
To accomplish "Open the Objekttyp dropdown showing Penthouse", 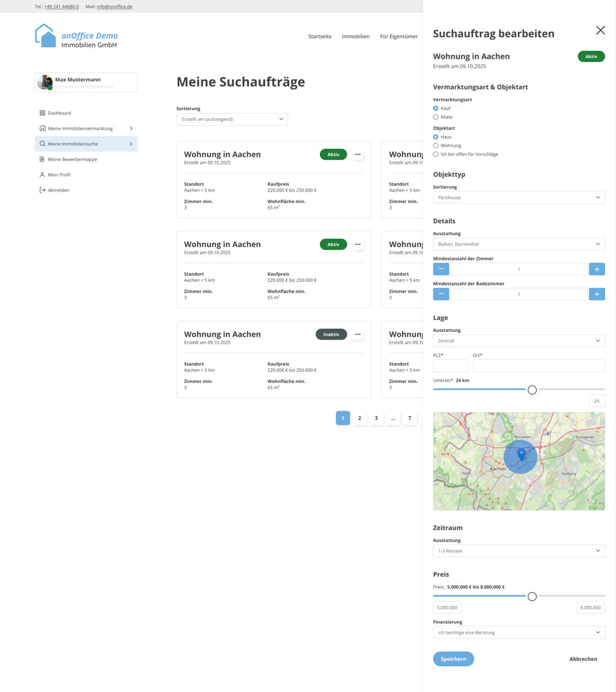I will click(x=519, y=197).
